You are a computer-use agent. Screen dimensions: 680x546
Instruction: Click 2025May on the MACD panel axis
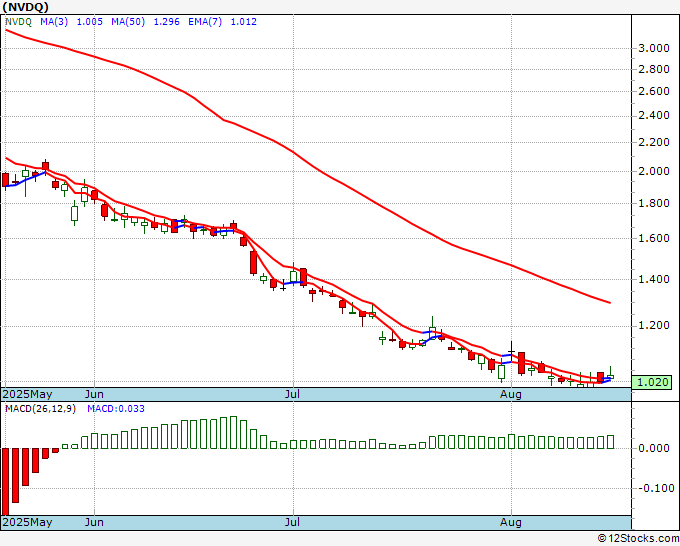pos(27,522)
